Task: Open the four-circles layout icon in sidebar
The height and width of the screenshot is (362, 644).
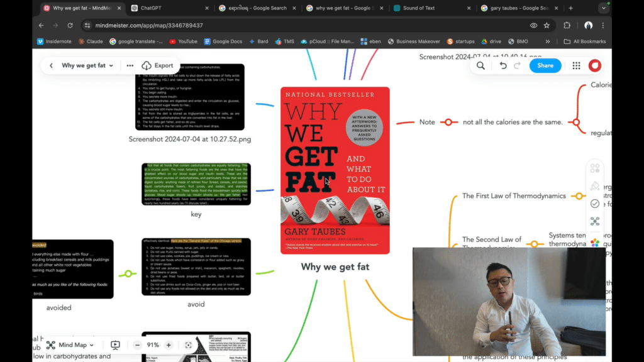Action: 595,168
